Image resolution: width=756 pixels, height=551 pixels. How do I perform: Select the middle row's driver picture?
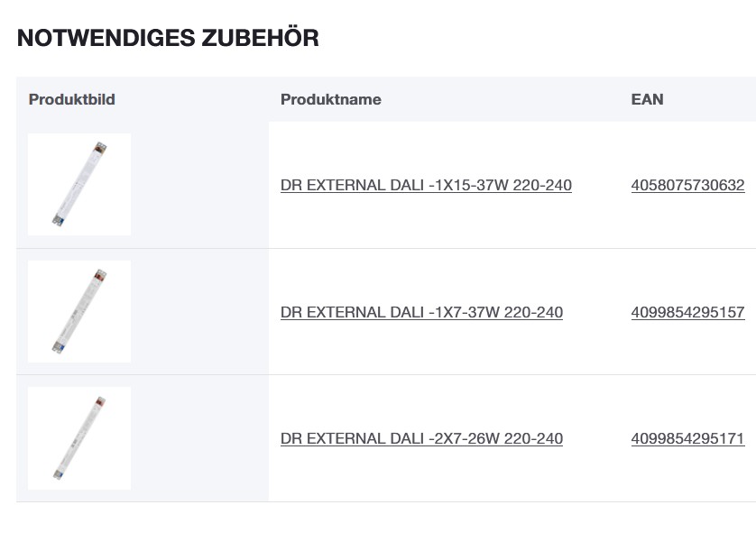click(79, 312)
